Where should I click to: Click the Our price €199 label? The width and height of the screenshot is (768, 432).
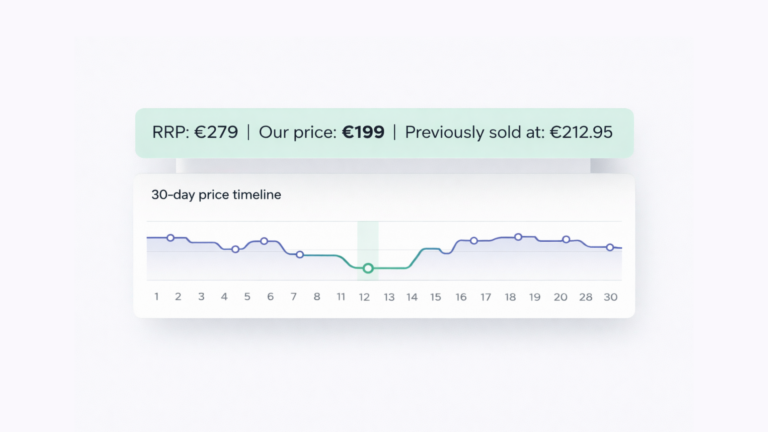tap(321, 132)
